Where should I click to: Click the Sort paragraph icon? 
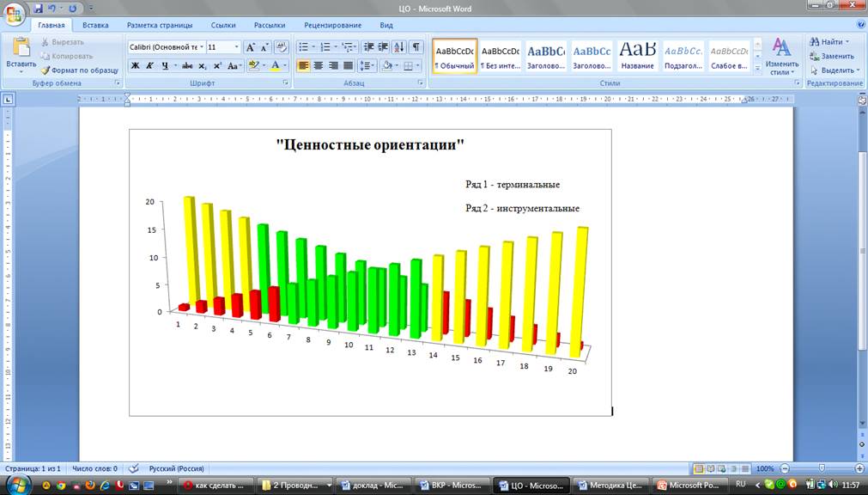click(x=399, y=47)
